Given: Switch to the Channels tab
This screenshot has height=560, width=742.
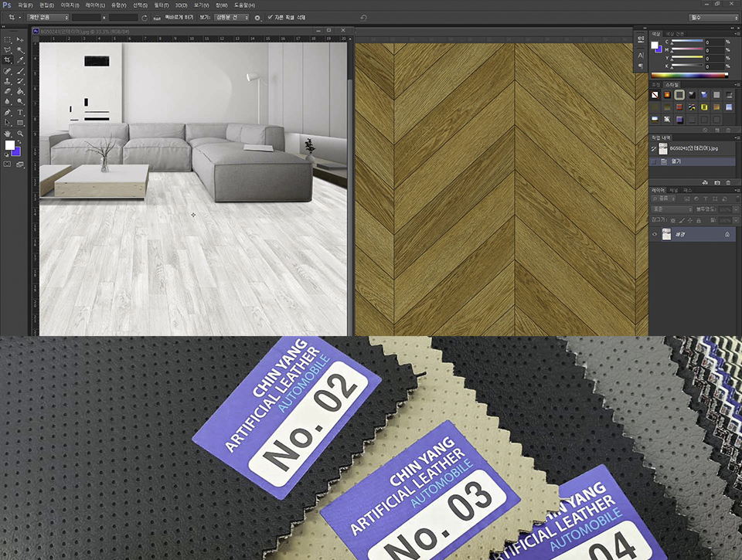Looking at the screenshot, I should click(x=673, y=189).
